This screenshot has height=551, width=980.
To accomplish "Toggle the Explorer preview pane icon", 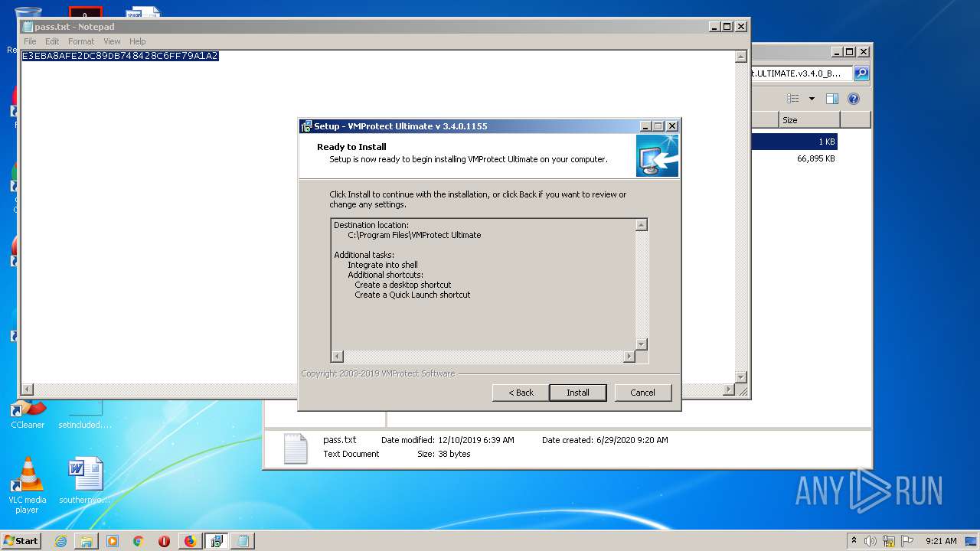I will pyautogui.click(x=832, y=99).
